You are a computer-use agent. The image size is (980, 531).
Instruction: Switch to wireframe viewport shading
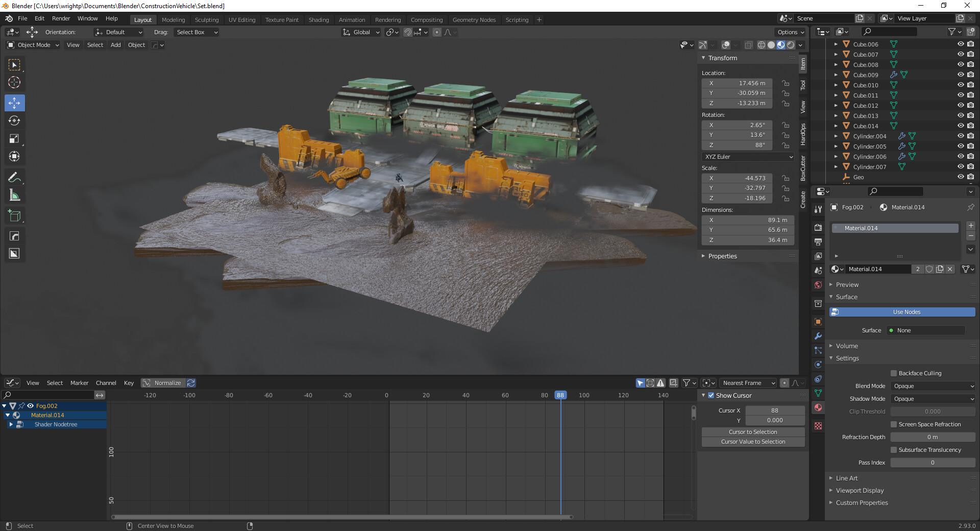tap(762, 45)
